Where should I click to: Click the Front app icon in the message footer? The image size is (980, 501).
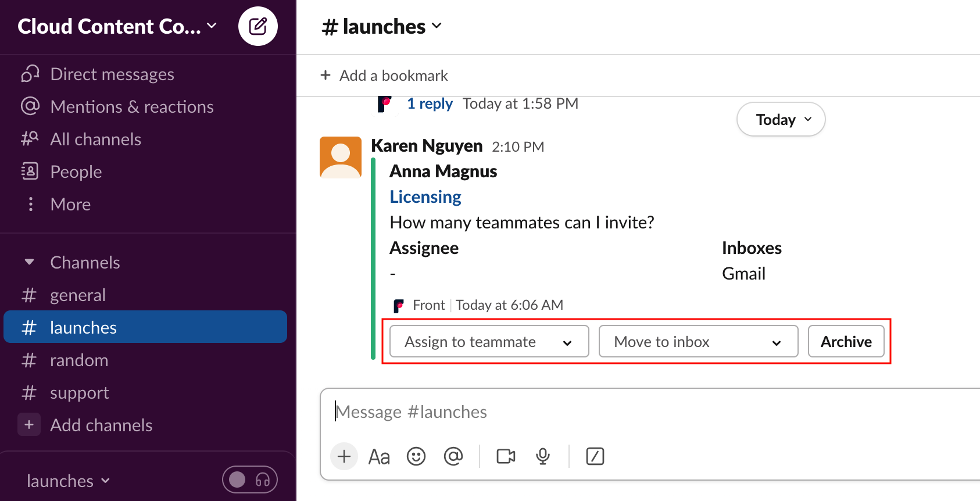(399, 306)
